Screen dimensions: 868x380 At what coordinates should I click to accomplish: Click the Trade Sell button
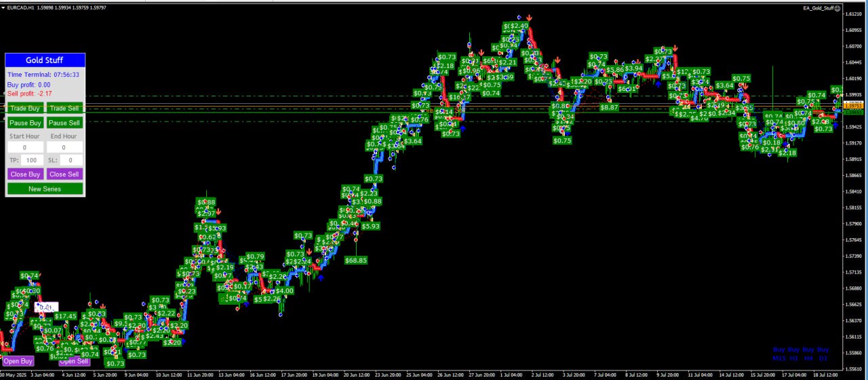tap(64, 108)
